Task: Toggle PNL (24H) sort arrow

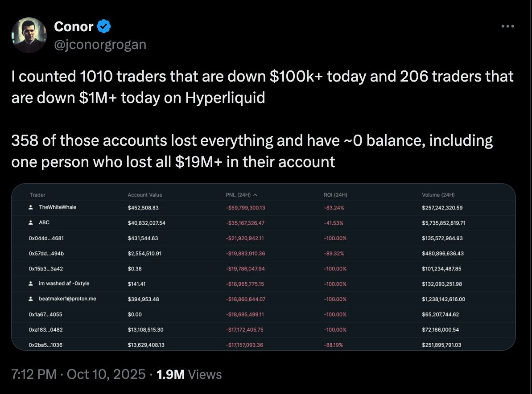Action: click(x=255, y=195)
